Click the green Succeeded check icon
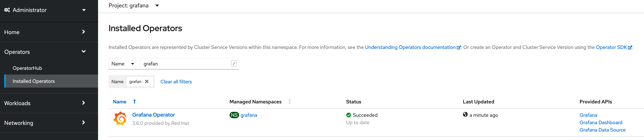 [x=348, y=115]
